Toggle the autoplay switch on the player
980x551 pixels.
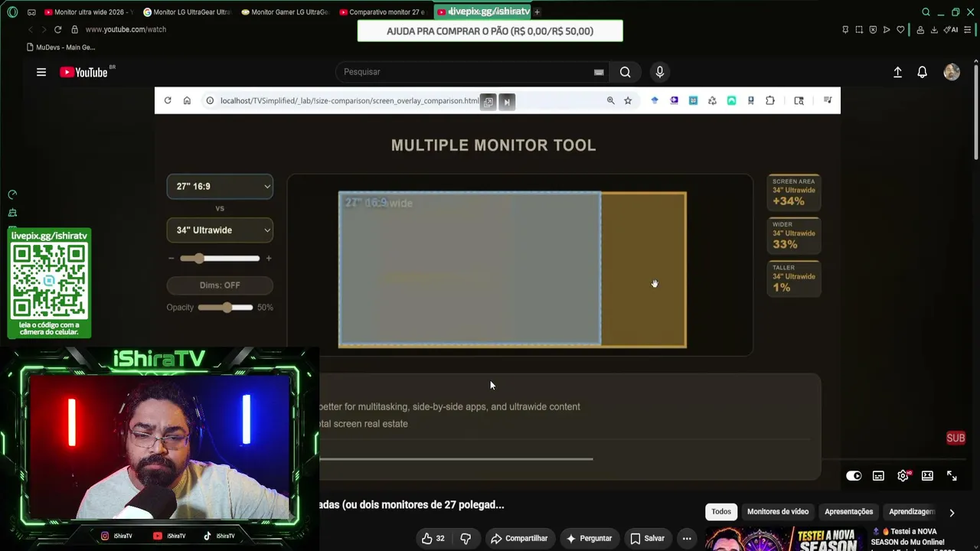pyautogui.click(x=854, y=476)
